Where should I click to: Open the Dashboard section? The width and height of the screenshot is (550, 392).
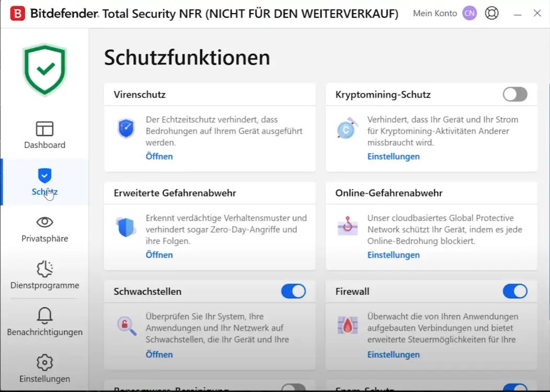click(x=44, y=135)
